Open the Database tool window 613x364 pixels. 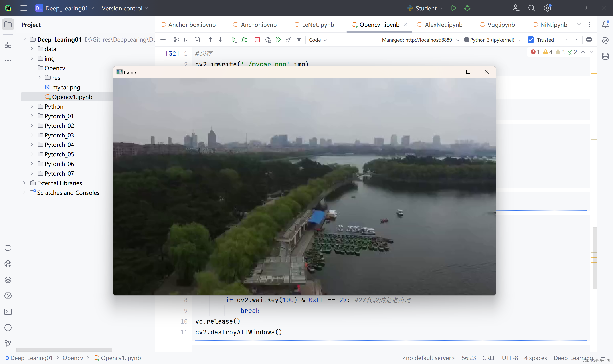tap(605, 56)
